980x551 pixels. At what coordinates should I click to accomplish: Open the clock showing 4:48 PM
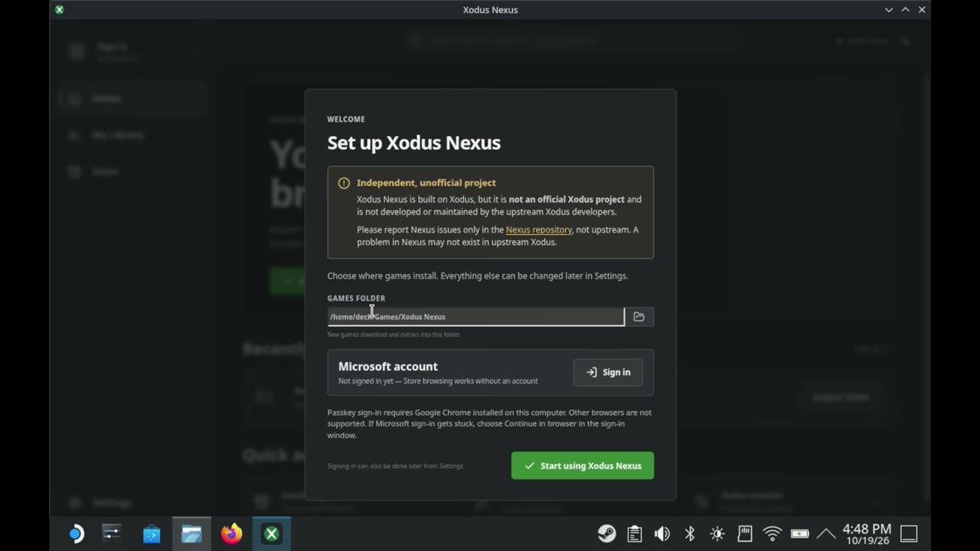pos(867,533)
